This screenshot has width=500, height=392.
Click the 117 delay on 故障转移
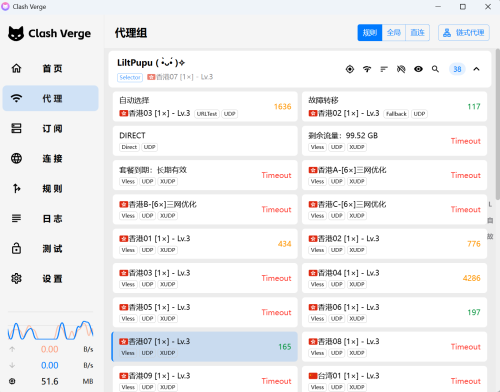pos(474,107)
